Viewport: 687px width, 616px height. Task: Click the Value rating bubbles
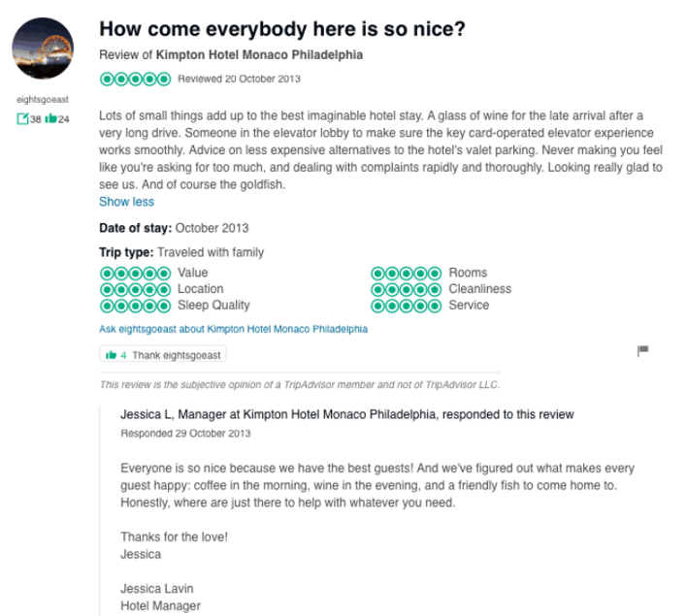(135, 273)
